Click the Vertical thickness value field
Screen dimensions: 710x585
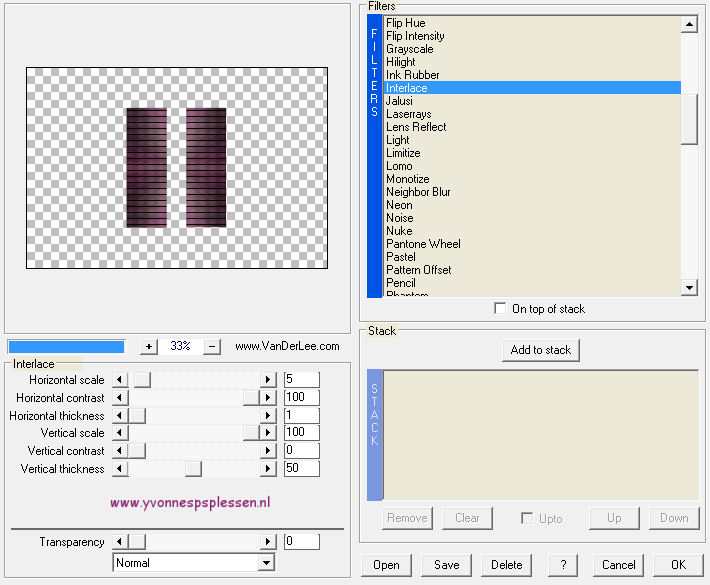302,468
